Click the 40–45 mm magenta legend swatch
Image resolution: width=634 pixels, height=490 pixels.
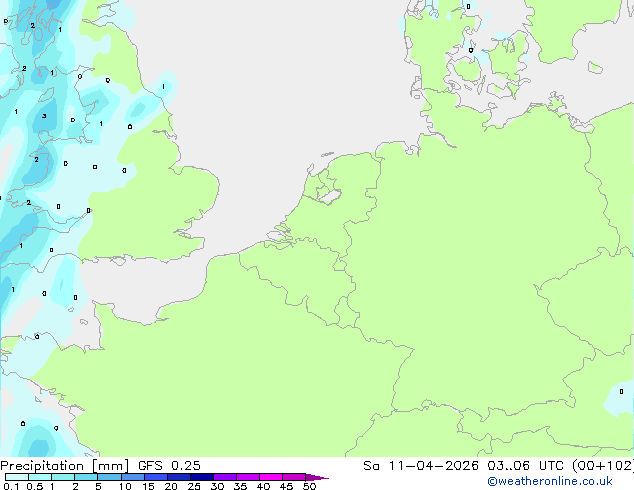pyautogui.click(x=271, y=477)
